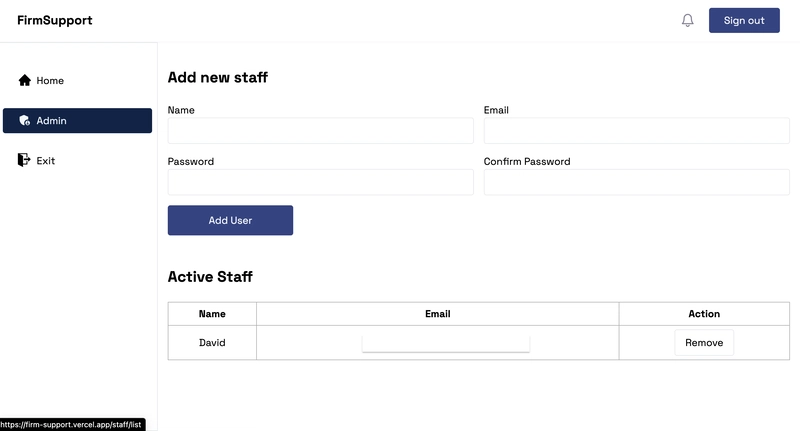Click the Action column header
This screenshot has width=800, height=431.
pos(704,314)
